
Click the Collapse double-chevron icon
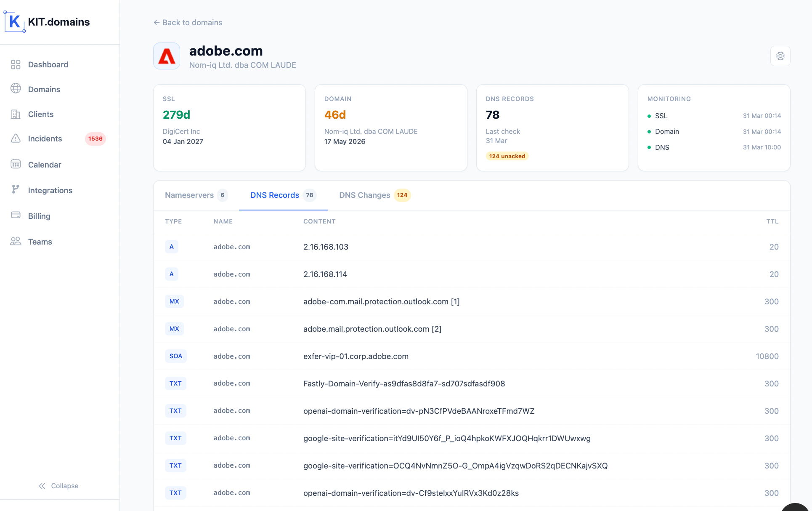(x=42, y=486)
